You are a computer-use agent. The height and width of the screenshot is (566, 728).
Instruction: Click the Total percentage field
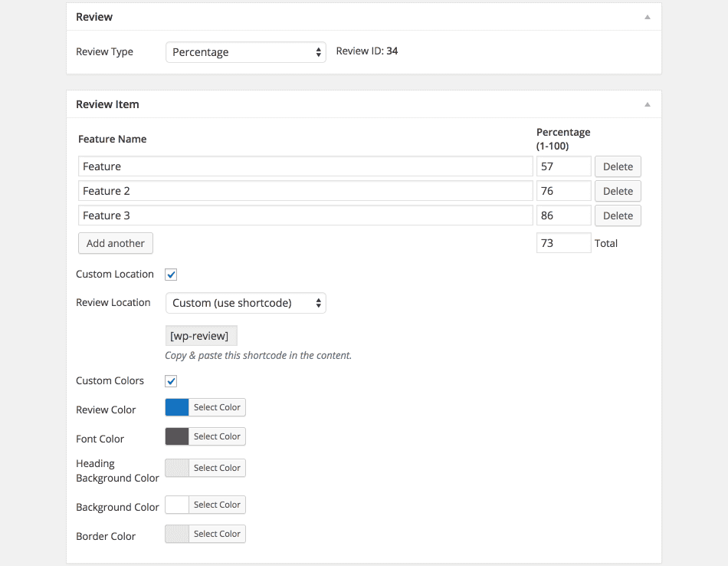point(563,243)
